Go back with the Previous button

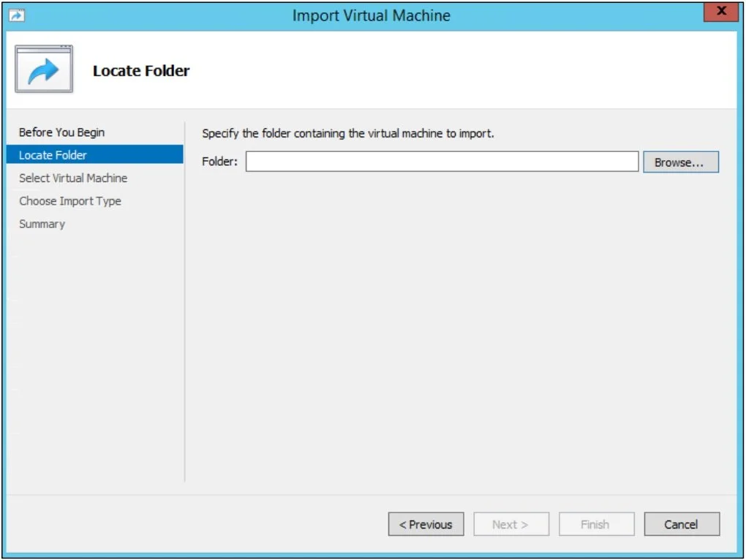426,524
